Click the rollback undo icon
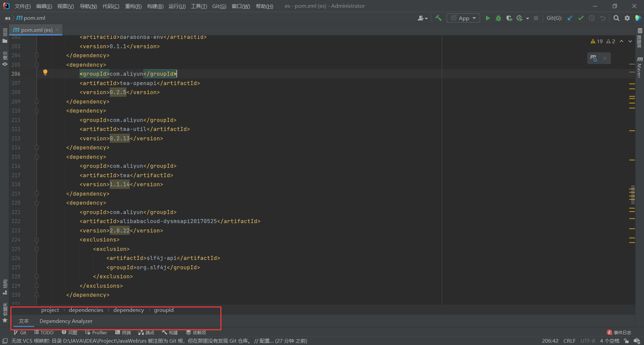The width and height of the screenshot is (644, 345). [603, 18]
